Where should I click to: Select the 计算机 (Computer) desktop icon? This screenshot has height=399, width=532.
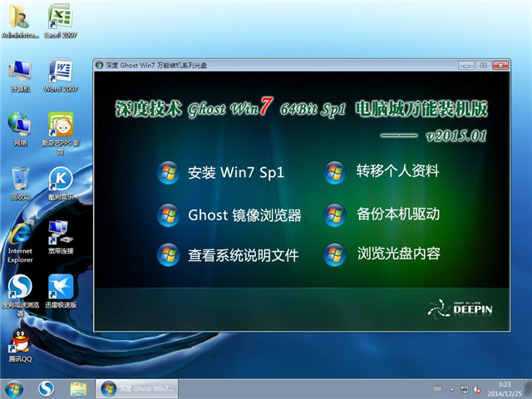coord(20,76)
